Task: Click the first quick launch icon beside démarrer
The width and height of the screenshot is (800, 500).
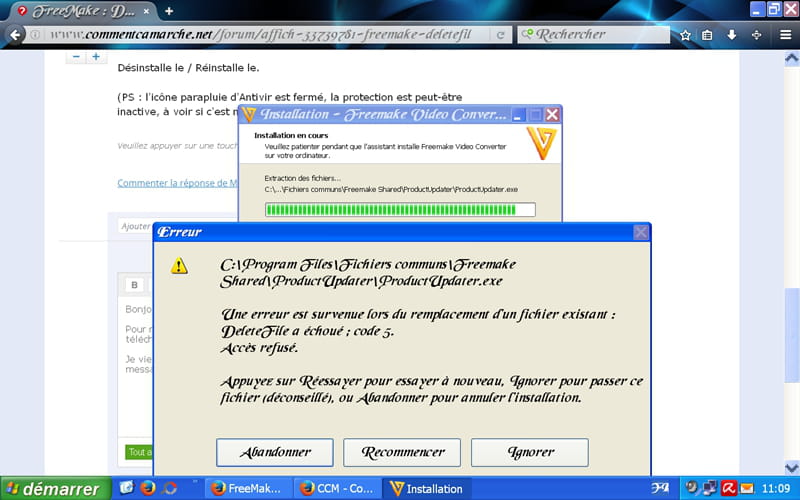Action: (x=127, y=488)
